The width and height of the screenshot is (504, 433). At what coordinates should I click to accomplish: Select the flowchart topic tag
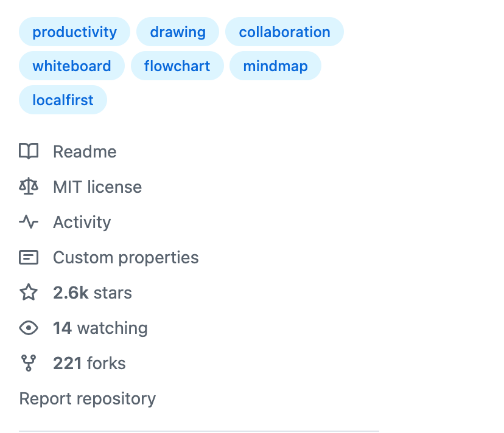point(177,66)
